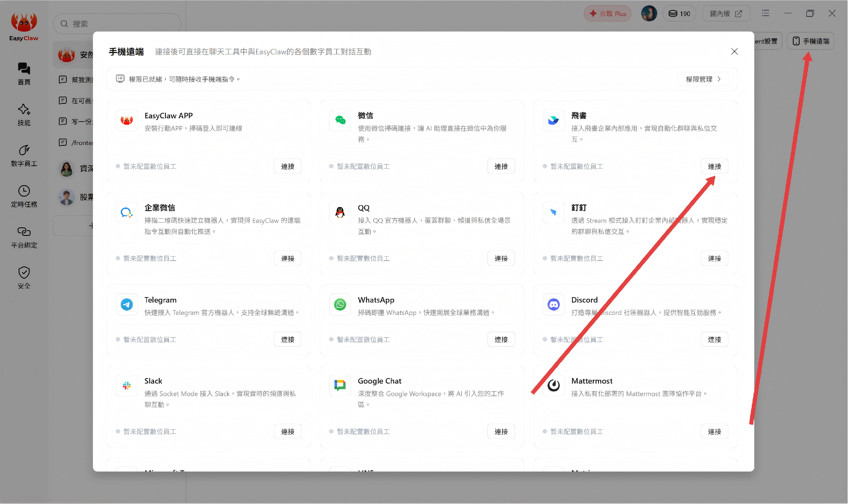The image size is (848, 504).
Task: Click the QQ penguin icon
Action: (340, 212)
